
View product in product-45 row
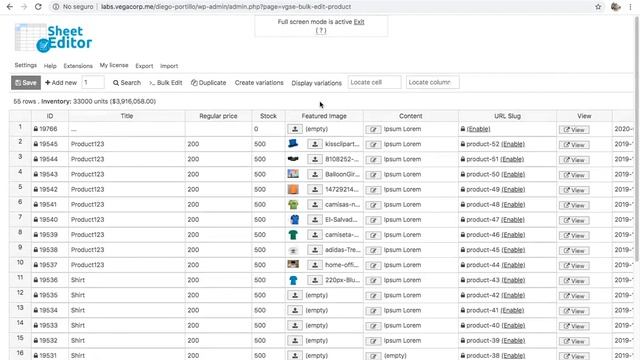574,250
